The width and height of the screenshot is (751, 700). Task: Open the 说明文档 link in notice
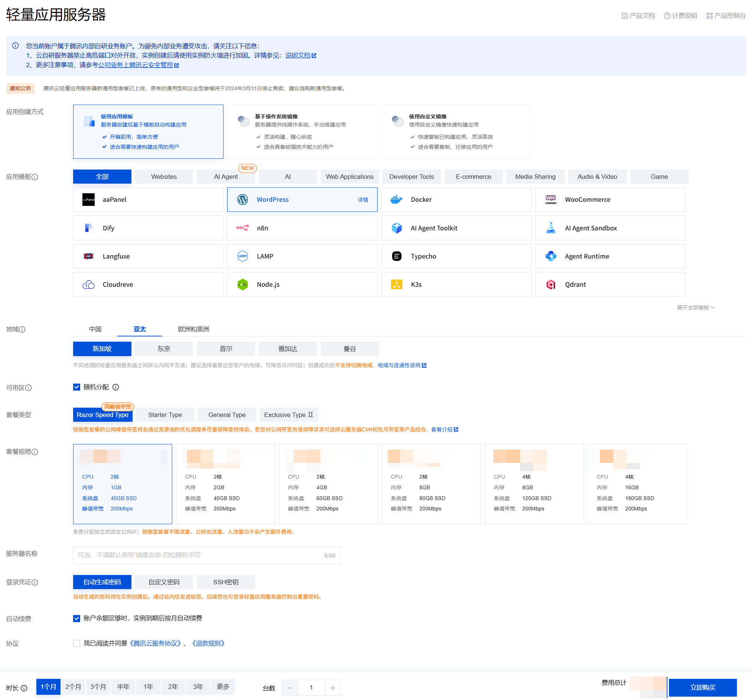click(x=298, y=56)
